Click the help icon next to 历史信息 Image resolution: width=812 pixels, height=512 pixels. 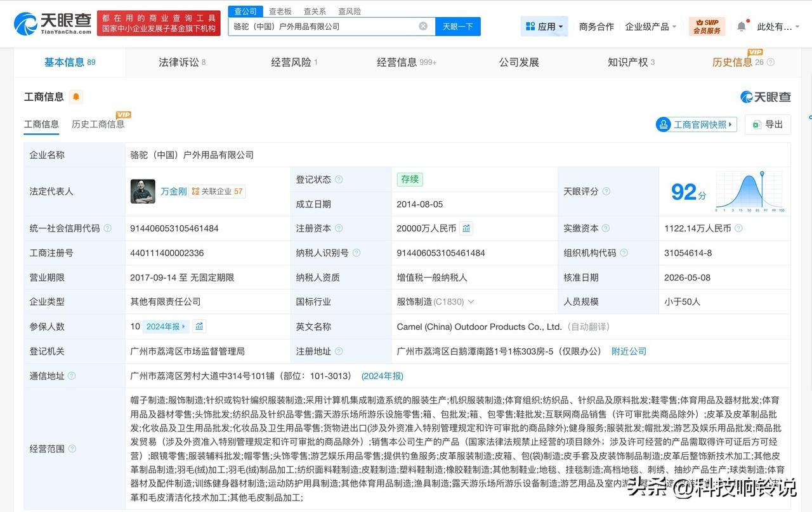tap(770, 62)
